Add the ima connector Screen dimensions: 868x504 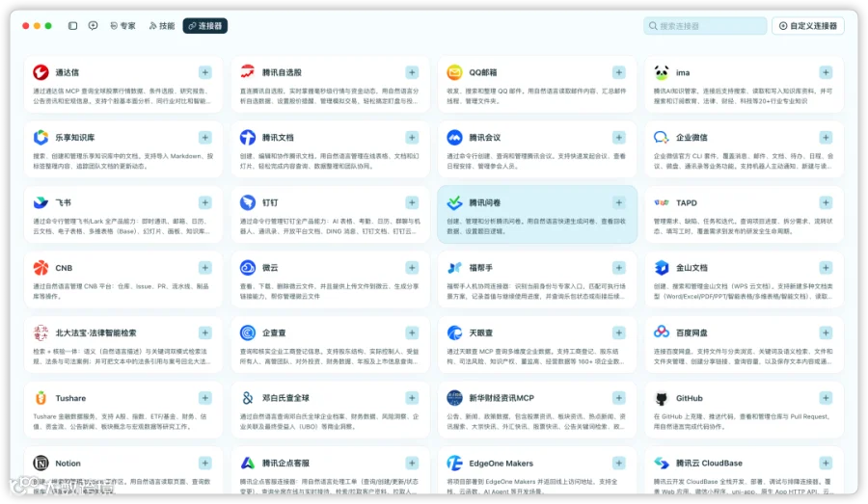pyautogui.click(x=826, y=72)
